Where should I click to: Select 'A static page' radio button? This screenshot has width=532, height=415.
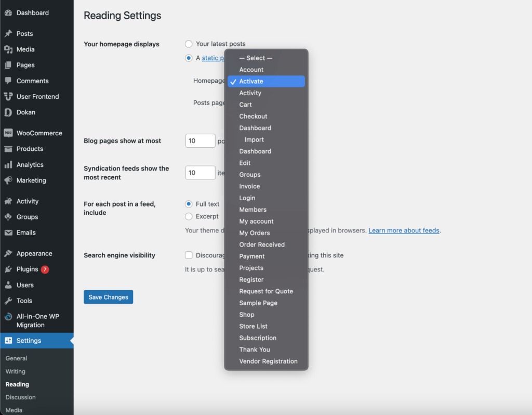pos(189,58)
